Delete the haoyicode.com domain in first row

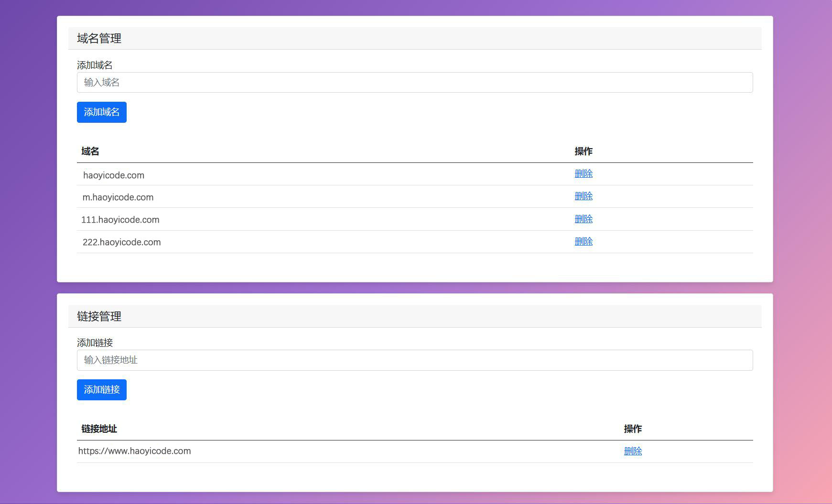coord(583,174)
